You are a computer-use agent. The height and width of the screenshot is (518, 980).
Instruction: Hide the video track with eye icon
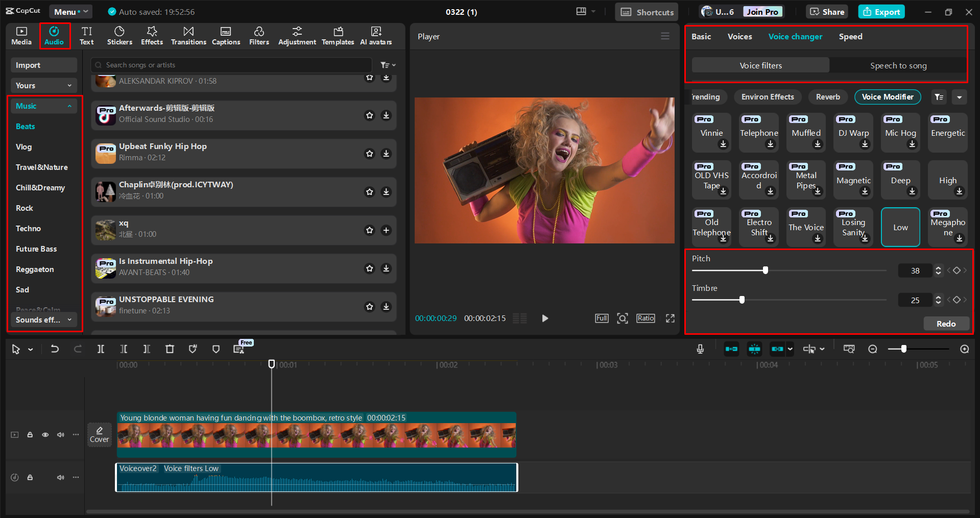(45, 435)
